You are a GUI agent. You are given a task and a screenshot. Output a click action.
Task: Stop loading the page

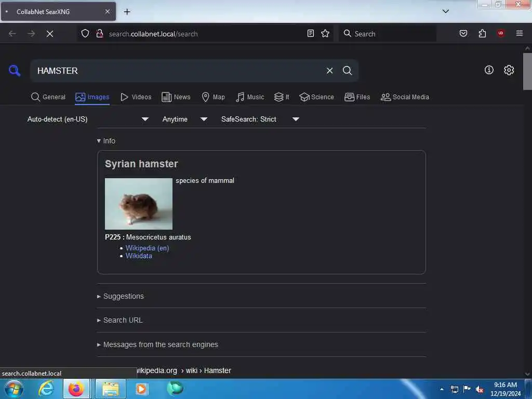pyautogui.click(x=50, y=34)
